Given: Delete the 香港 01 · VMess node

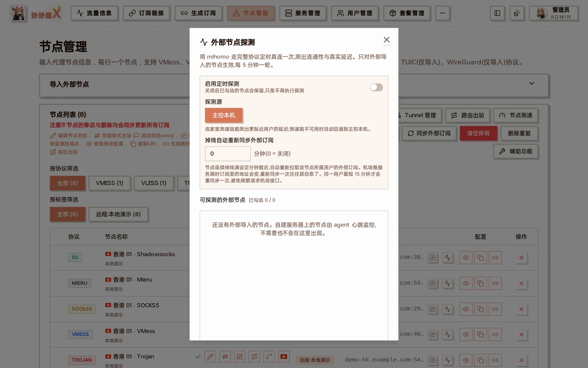Looking at the screenshot, I should (x=521, y=335).
